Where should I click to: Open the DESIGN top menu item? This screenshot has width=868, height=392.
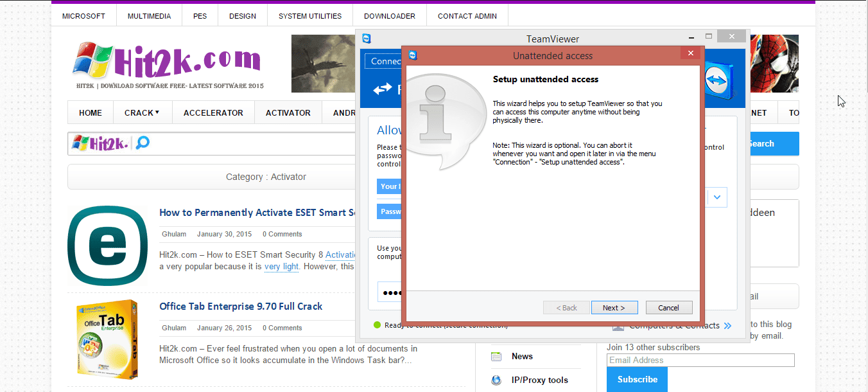pos(243,16)
